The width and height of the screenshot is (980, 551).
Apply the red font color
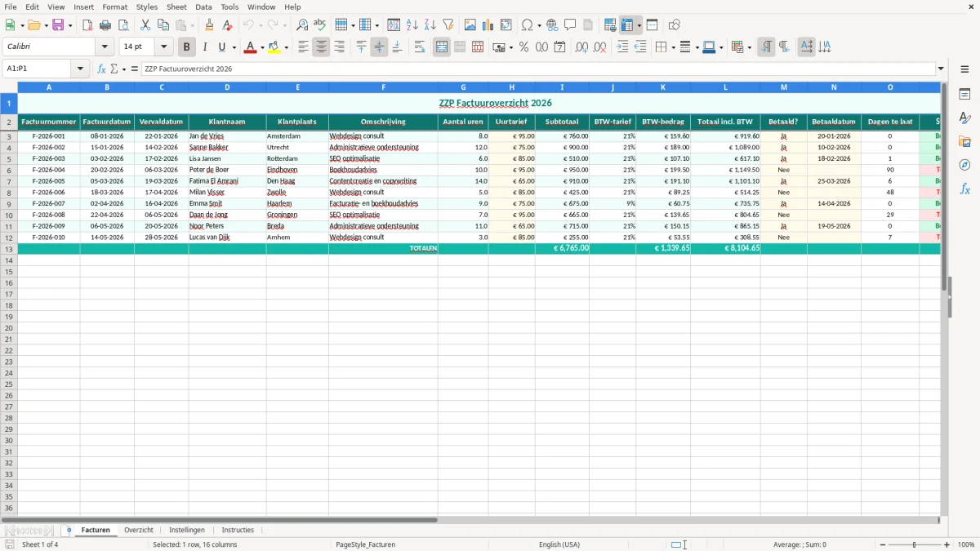[x=249, y=47]
